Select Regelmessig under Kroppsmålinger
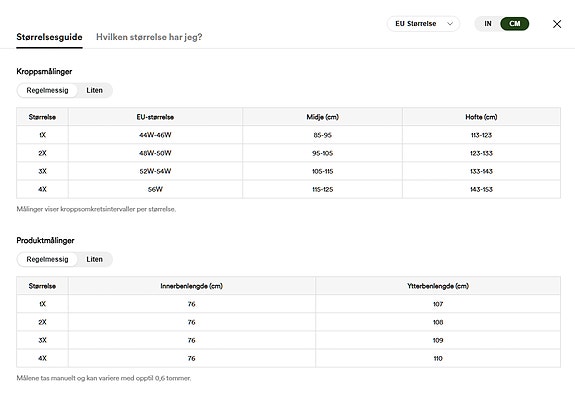 pyautogui.click(x=47, y=91)
